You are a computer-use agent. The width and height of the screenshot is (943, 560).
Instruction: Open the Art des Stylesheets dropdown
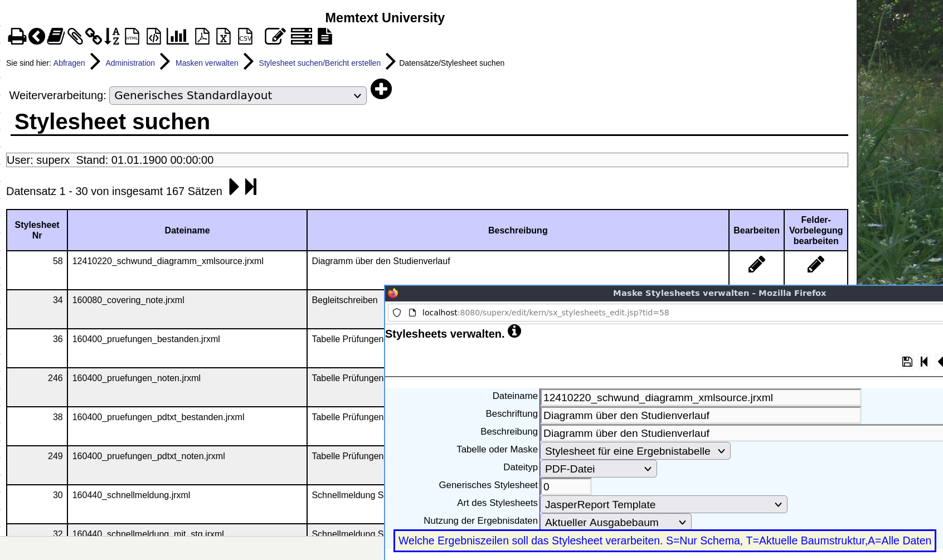coord(664,504)
